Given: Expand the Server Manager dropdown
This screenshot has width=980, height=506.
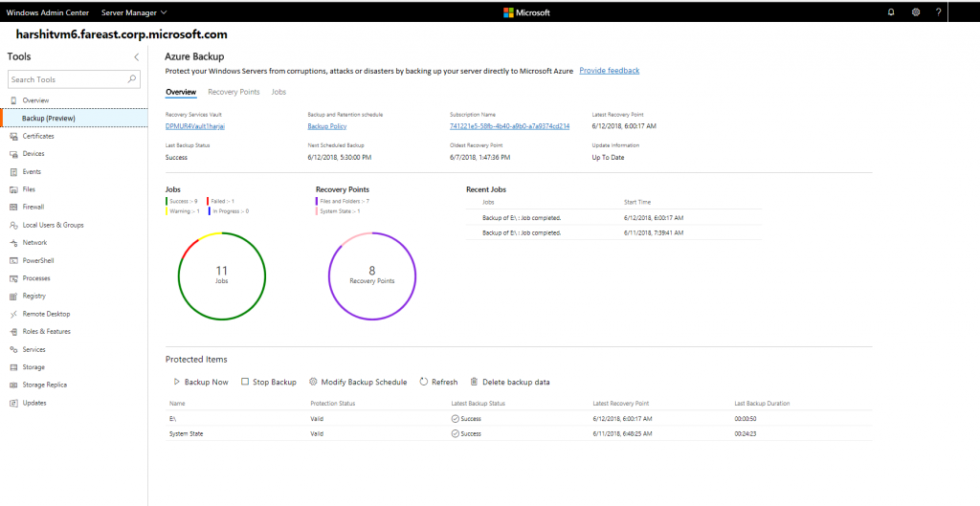Looking at the screenshot, I should coord(134,12).
